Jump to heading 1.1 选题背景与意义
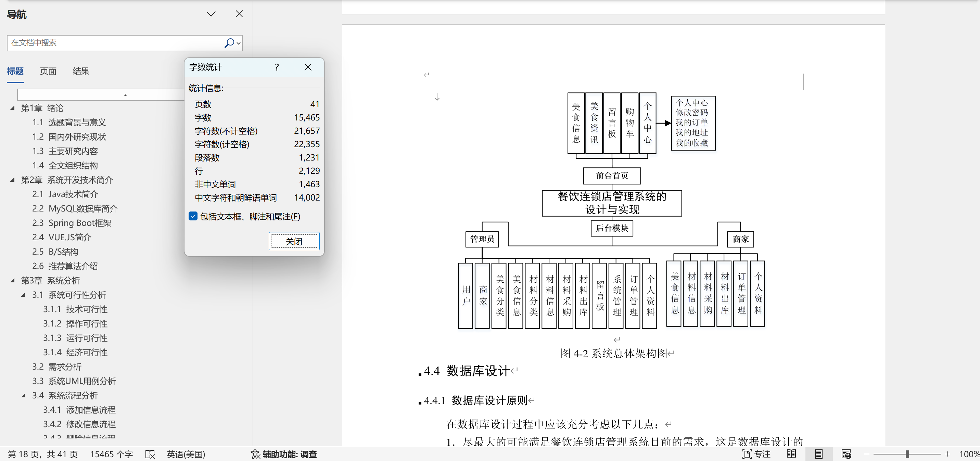 pyautogui.click(x=69, y=123)
